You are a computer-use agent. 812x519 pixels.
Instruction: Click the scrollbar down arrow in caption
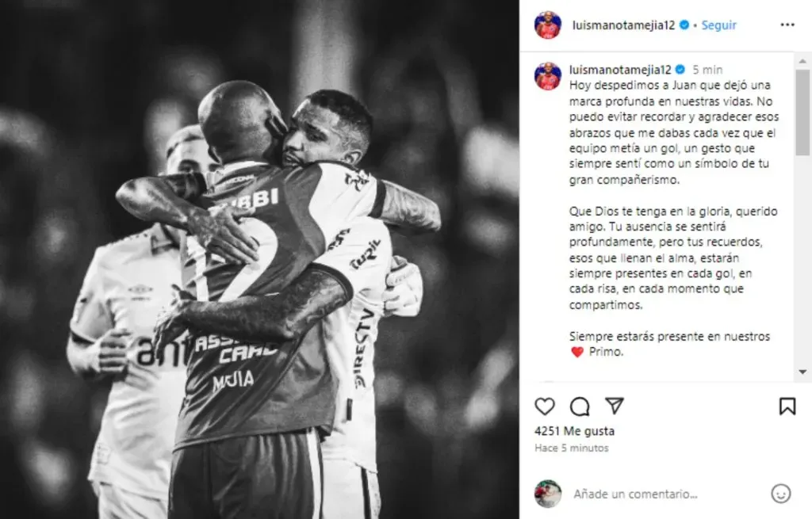point(802,372)
